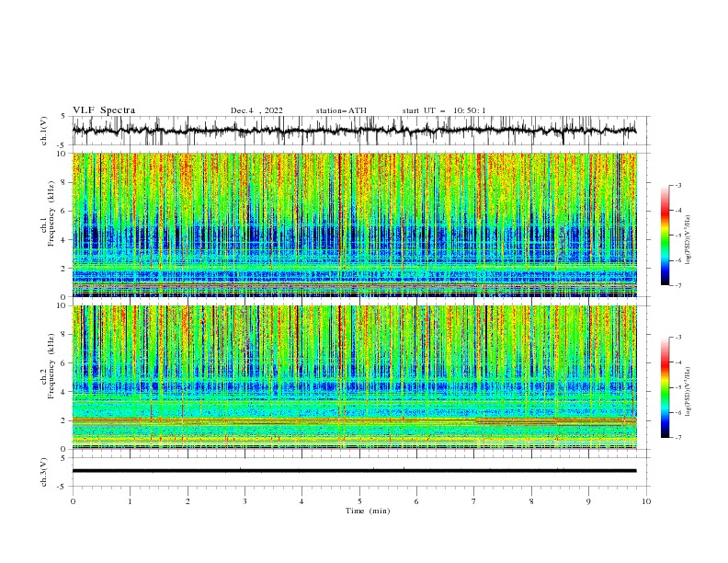This screenshot has width=728, height=563.
Task: Click the "7" tick on the time axis
Action: tap(474, 501)
